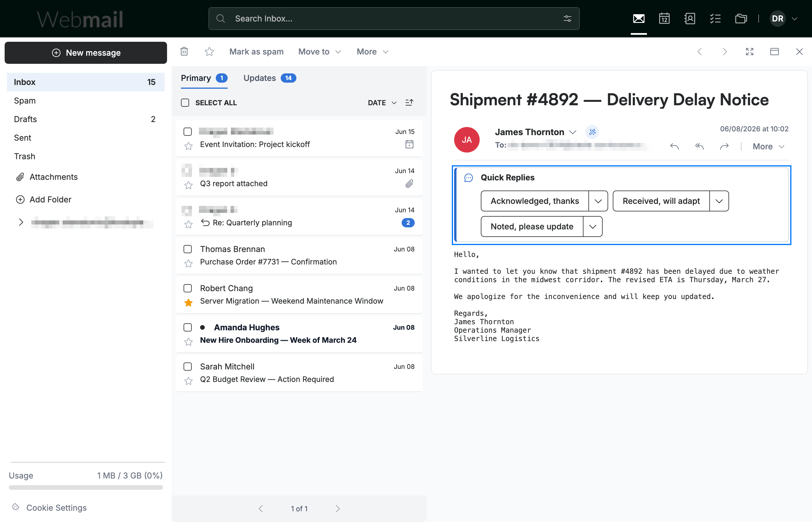
Task: Go to previous page of message list
Action: (261, 508)
